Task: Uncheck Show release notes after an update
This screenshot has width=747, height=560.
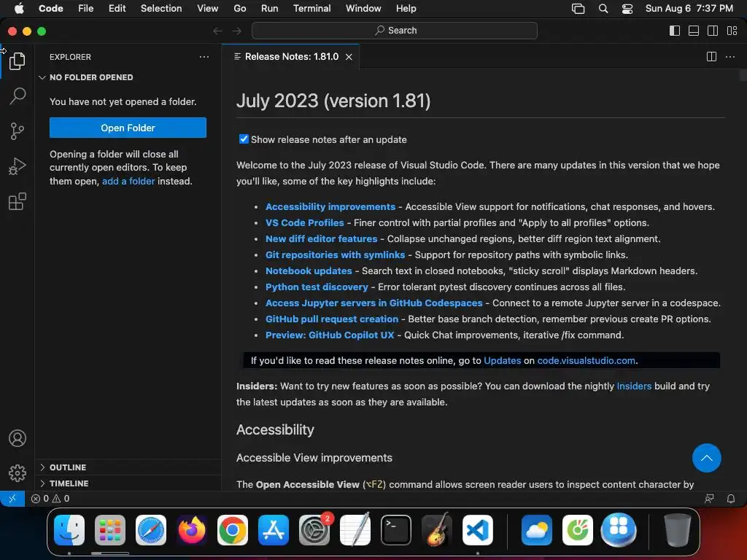Action: pyautogui.click(x=244, y=139)
